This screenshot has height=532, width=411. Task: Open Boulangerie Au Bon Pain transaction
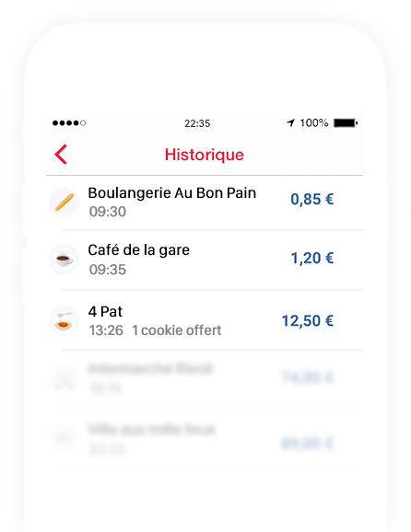(205, 202)
